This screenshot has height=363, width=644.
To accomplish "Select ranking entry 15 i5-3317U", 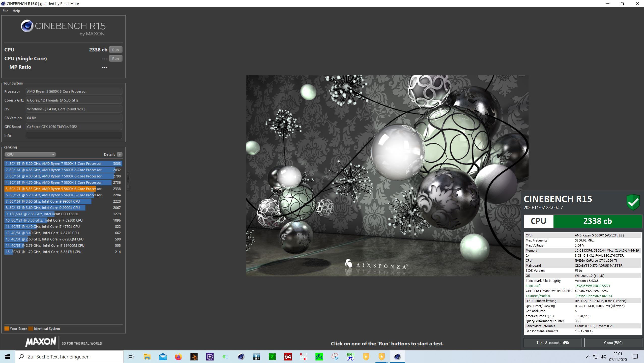I will (x=63, y=252).
